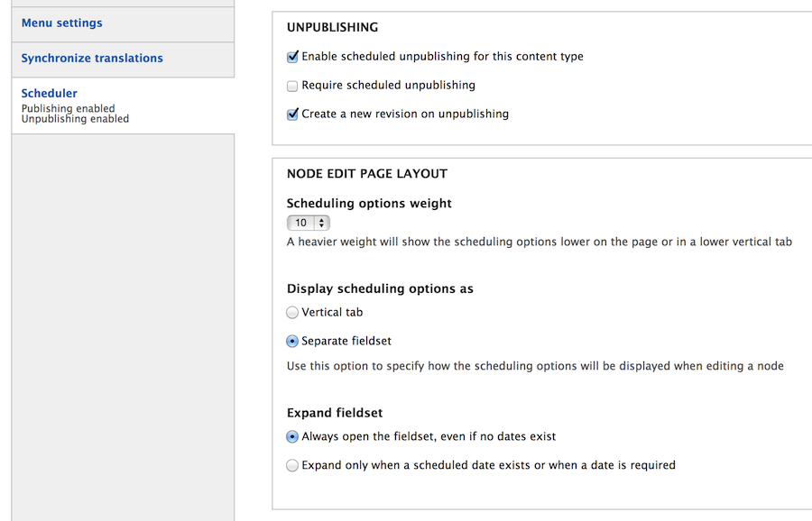This screenshot has height=521, width=812.
Task: Click the Node Edit Page Layout heading
Action: pyautogui.click(x=367, y=174)
